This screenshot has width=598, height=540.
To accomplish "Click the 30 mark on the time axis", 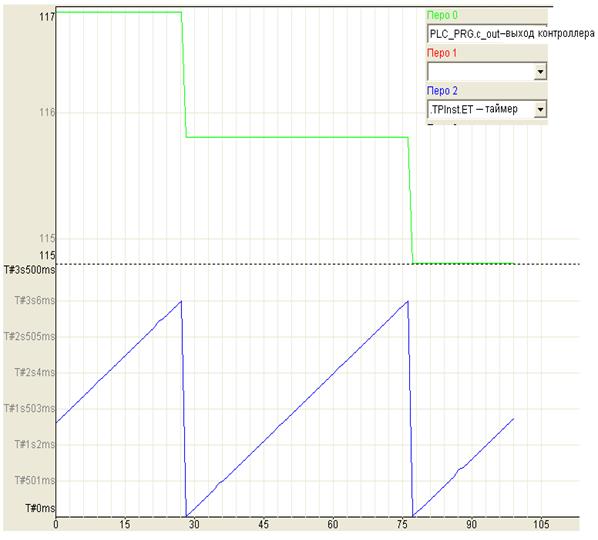I will coord(194,524).
